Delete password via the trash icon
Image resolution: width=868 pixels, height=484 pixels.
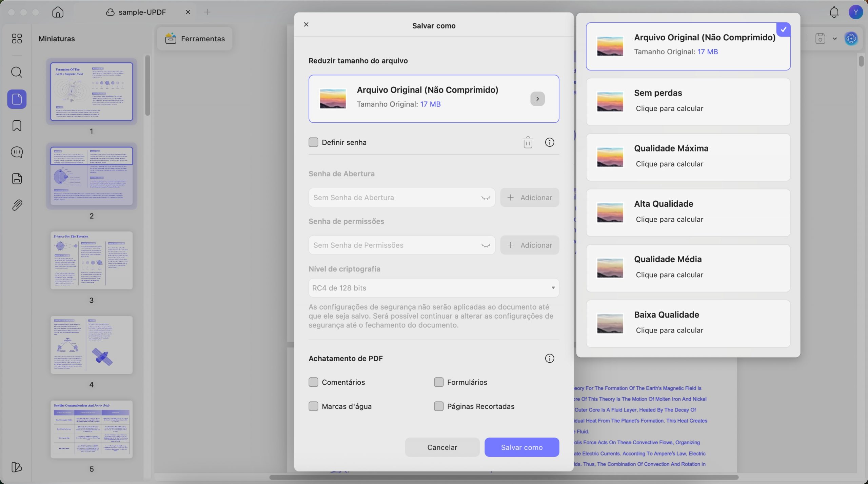pyautogui.click(x=528, y=142)
